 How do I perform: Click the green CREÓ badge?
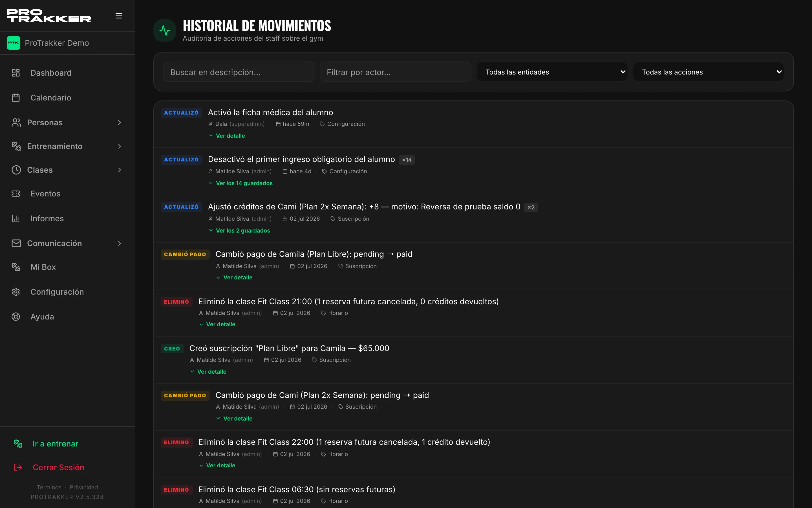[172, 349]
